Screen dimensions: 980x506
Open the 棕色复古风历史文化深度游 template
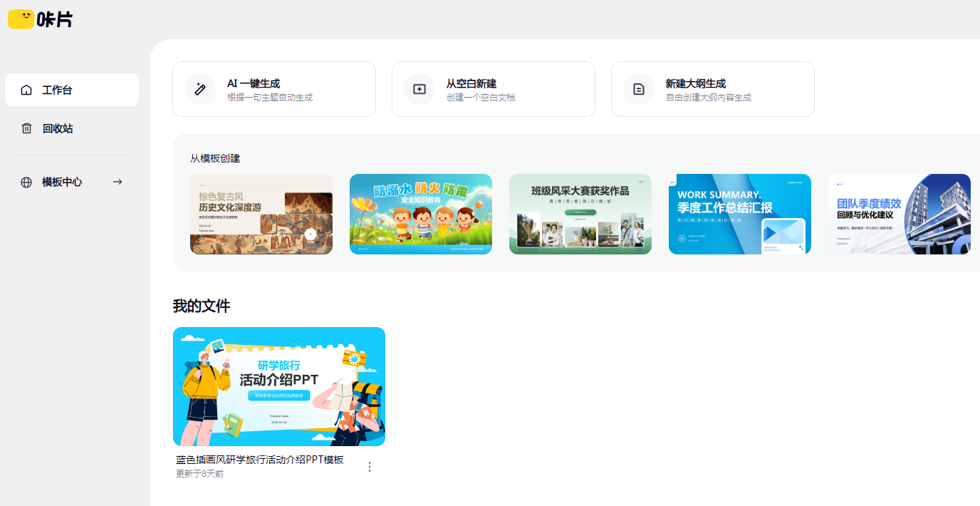tap(261, 214)
